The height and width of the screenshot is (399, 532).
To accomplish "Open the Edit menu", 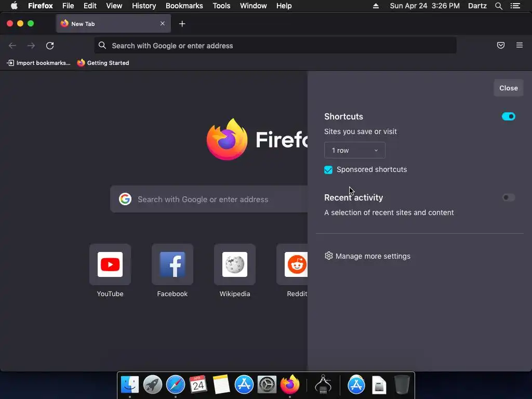I will 90,6.
